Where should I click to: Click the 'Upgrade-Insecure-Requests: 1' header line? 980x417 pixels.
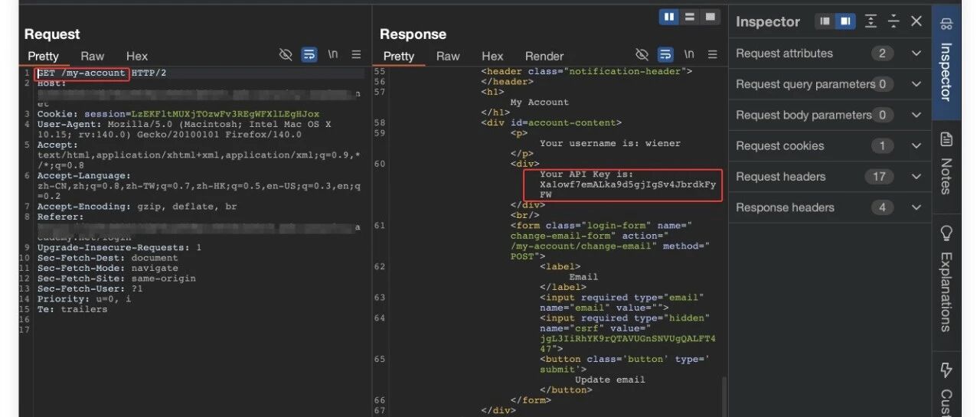[x=119, y=248]
